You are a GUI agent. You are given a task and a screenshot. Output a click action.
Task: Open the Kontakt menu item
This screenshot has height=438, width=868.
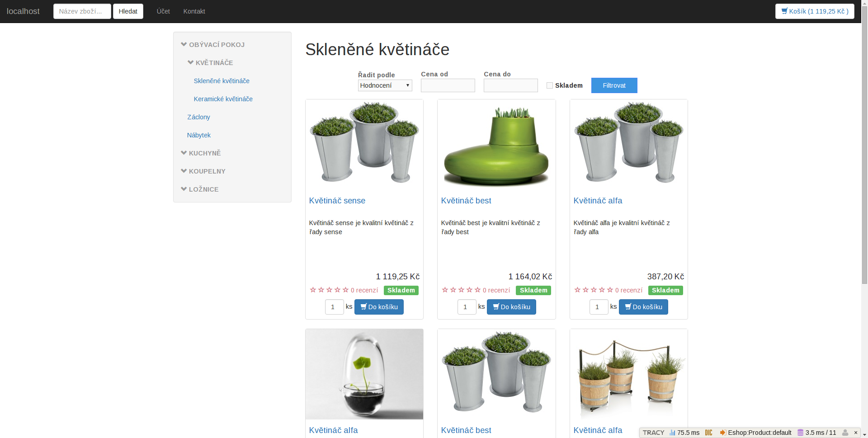pos(194,11)
